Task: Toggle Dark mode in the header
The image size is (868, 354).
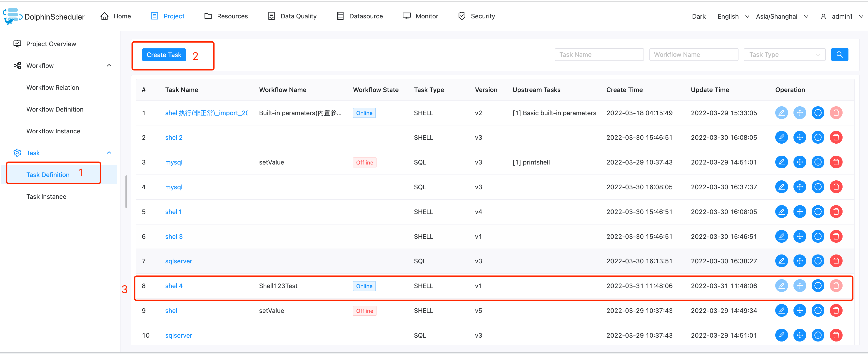Action: tap(698, 16)
